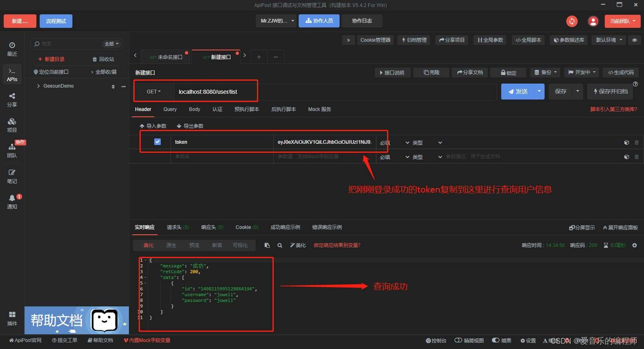This screenshot has height=349, width=644.
Task: Click the 发送 send button
Action: pos(517,91)
